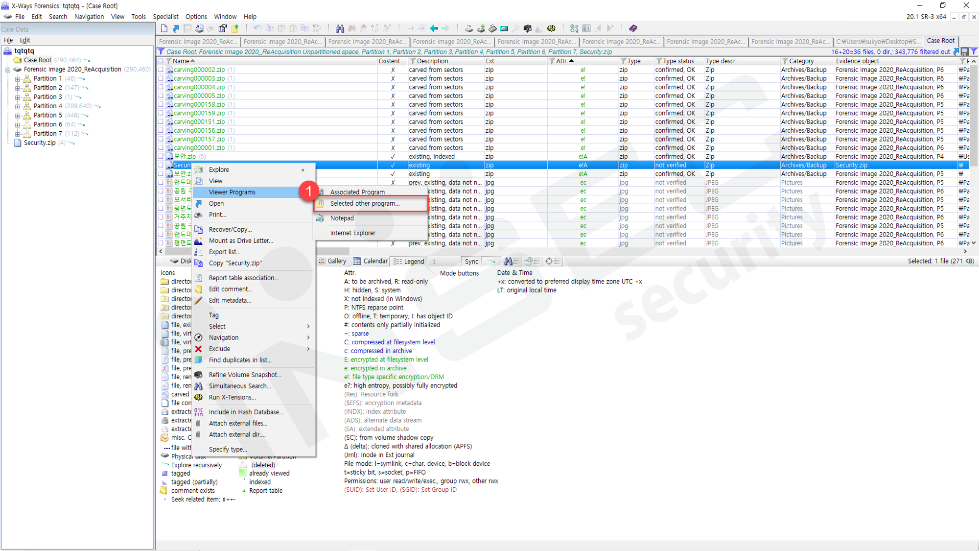The width and height of the screenshot is (980, 551).
Task: Tick the checkbox for carving000002.zip
Action: point(161,70)
